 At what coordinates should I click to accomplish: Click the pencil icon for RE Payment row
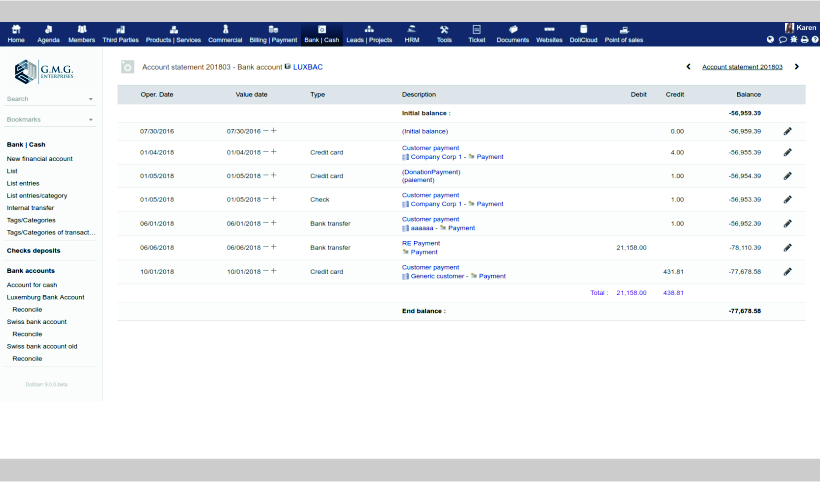pyautogui.click(x=787, y=247)
